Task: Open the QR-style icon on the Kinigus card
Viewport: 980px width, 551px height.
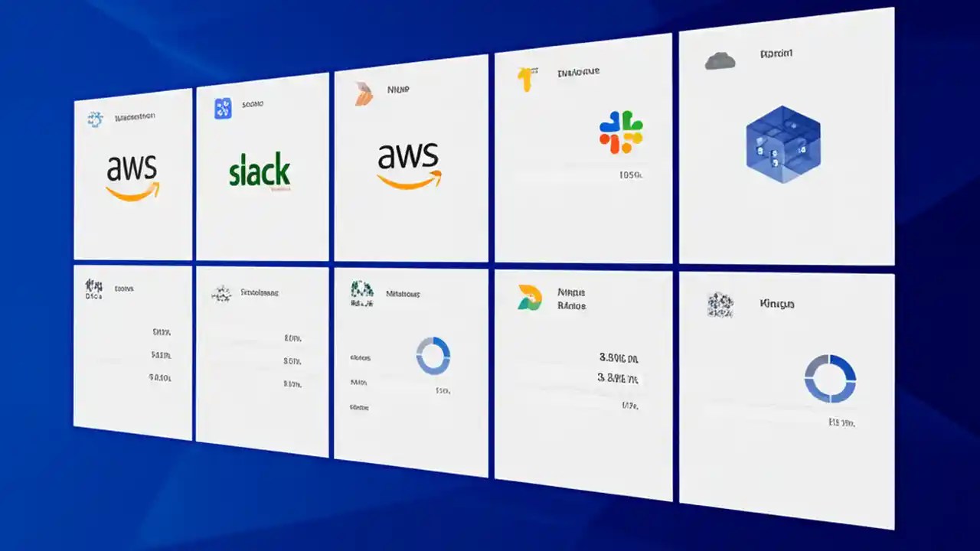Action: [720, 305]
